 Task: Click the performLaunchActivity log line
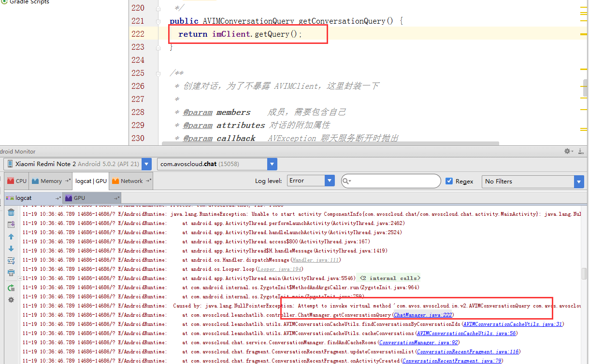(x=214, y=224)
